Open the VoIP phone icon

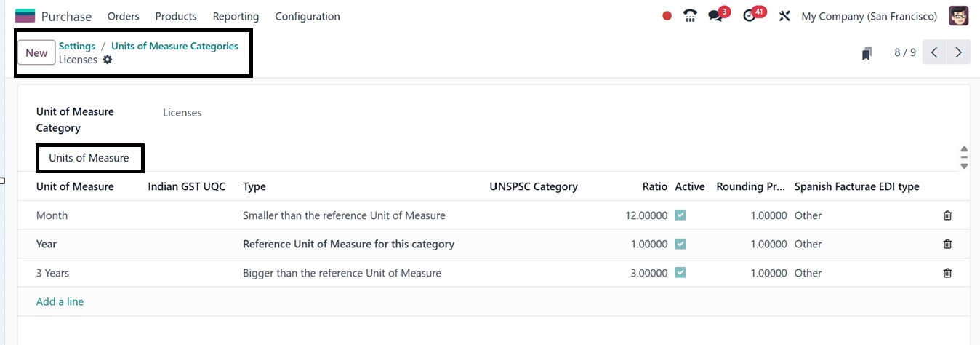click(x=690, y=16)
